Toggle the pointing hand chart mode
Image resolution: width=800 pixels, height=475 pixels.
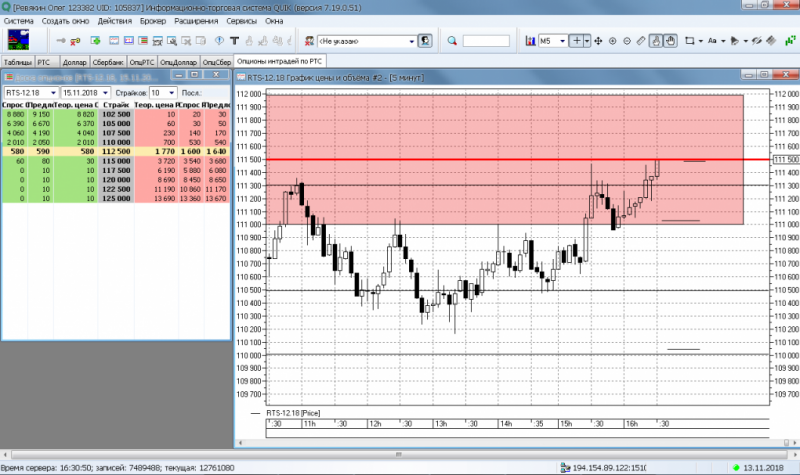click(x=656, y=41)
